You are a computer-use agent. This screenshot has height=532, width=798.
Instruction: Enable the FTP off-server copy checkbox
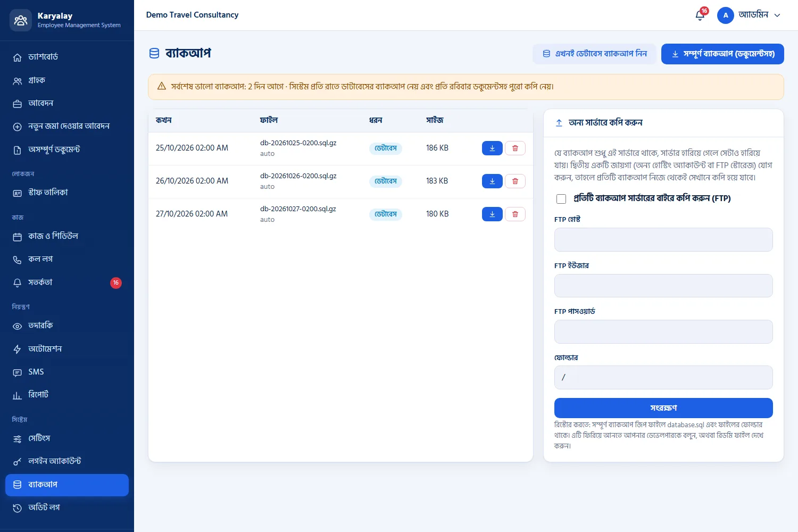(x=561, y=199)
